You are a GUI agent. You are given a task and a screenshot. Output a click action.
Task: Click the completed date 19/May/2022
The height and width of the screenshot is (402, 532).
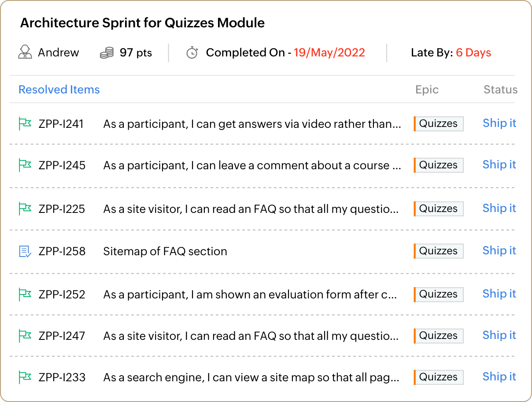click(x=329, y=53)
